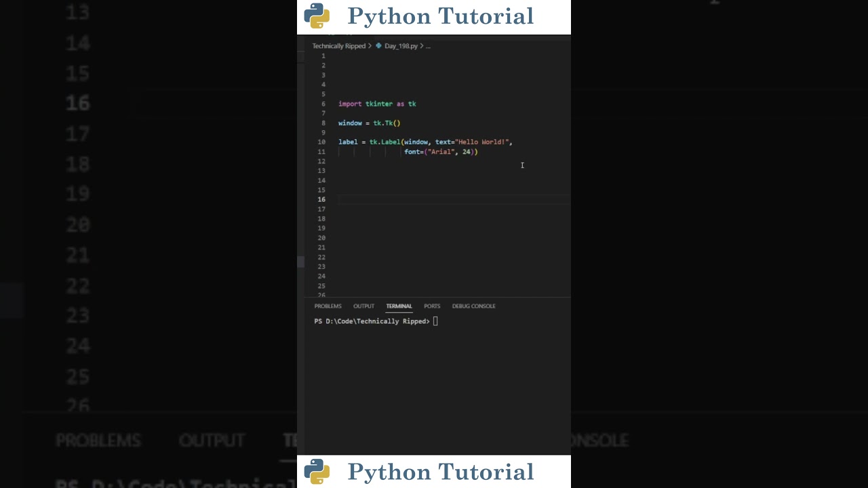Click the Technically Ripped breadcrumb folder
The width and height of the screenshot is (868, 488).
point(338,46)
